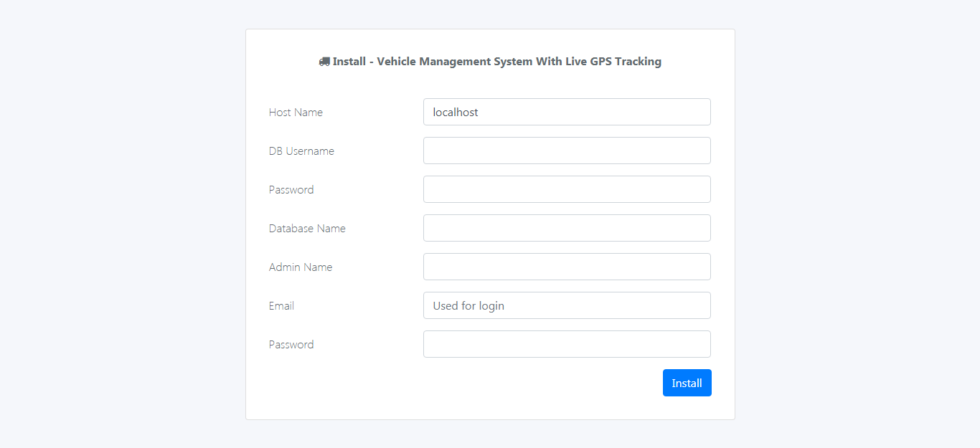Click the truck icon in the heading
Image resolution: width=980 pixels, height=448 pixels.
tap(324, 61)
